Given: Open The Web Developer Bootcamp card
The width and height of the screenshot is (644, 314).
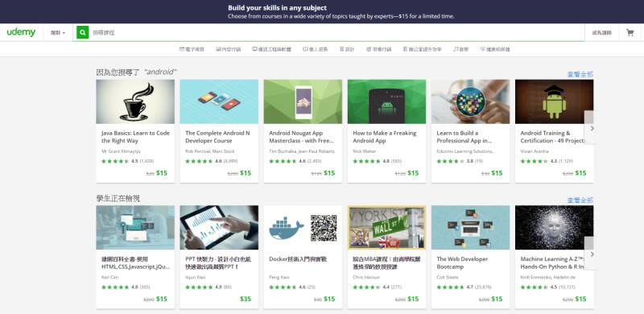Looking at the screenshot, I should pyautogui.click(x=470, y=257).
